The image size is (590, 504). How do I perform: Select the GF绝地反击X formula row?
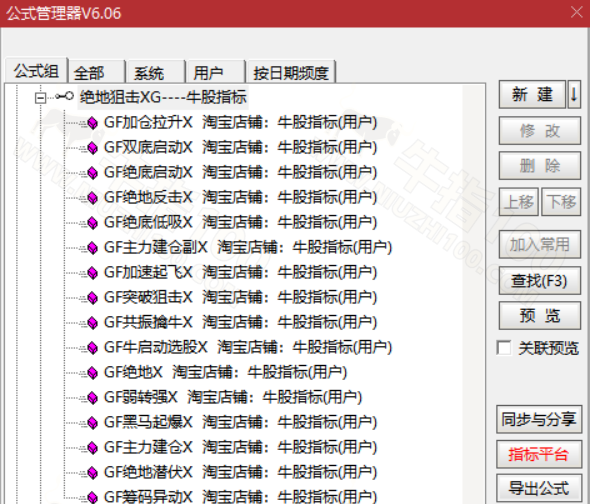click(240, 198)
